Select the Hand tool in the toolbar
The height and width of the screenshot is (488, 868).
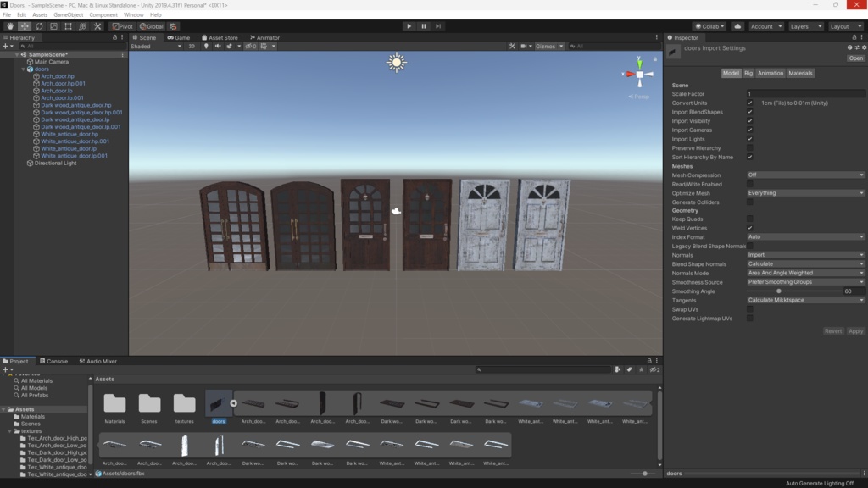tap(9, 25)
